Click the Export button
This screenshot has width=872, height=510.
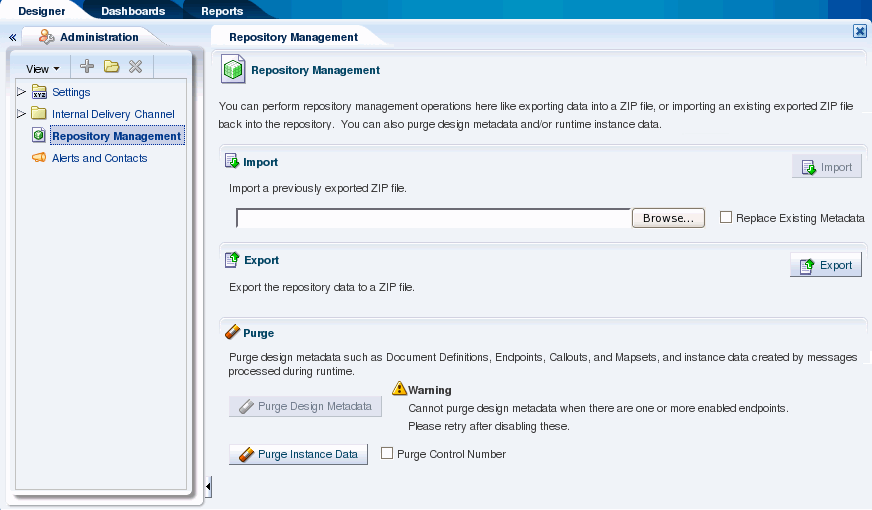826,265
